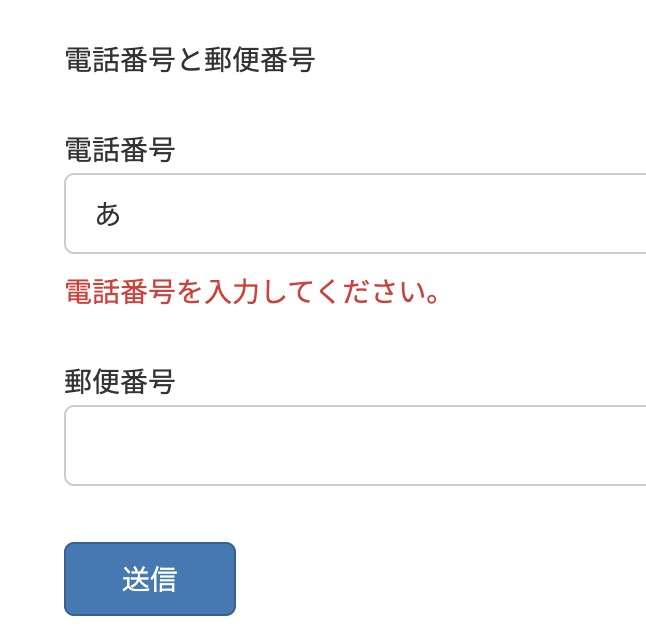646x640 pixels.
Task: Click the あ character in the phone field
Action: pos(108,214)
